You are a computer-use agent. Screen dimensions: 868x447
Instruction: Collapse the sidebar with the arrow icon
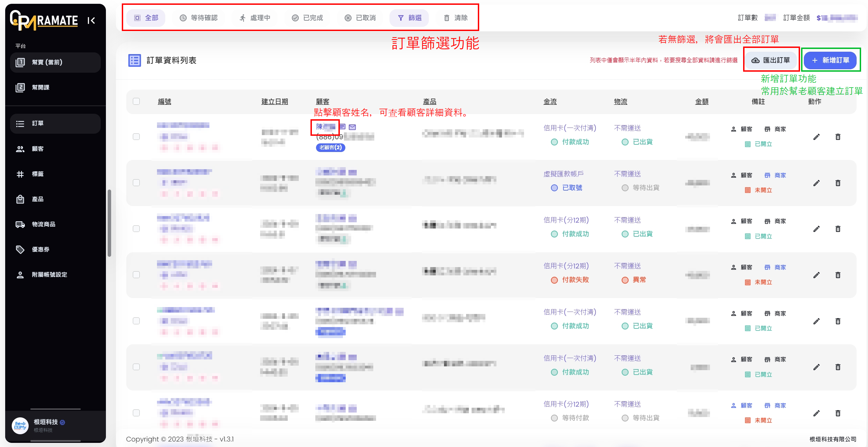tap(91, 21)
